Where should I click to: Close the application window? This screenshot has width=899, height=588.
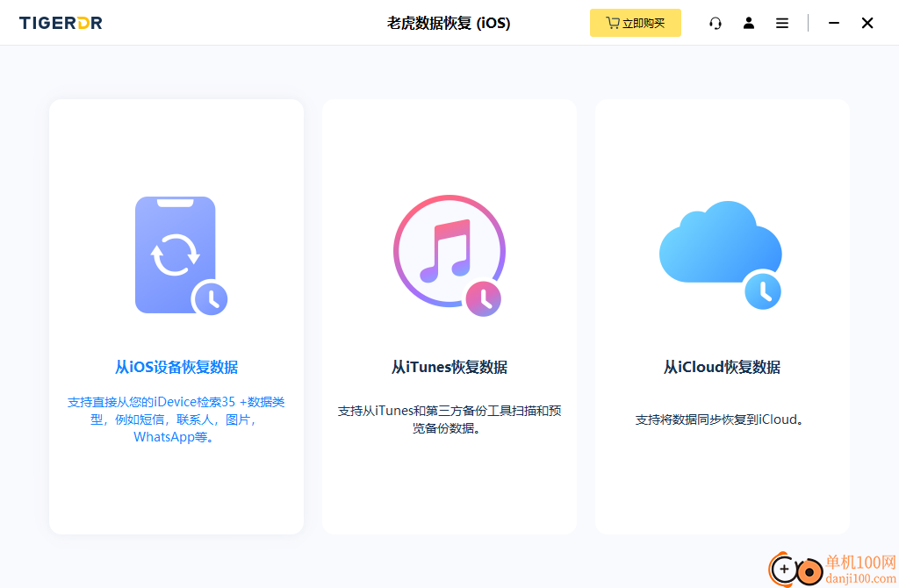867,23
